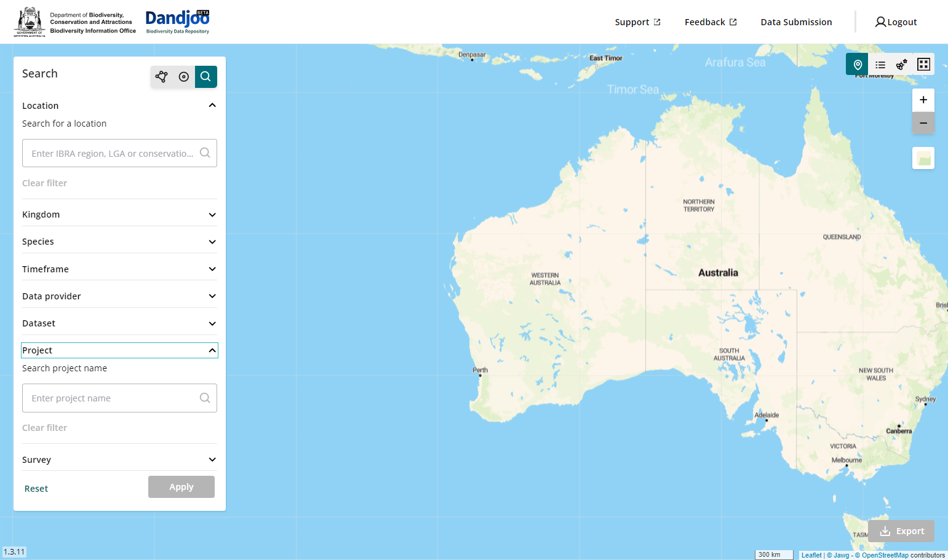The image size is (948, 560).
Task: Open the Feedback link
Action: point(711,22)
